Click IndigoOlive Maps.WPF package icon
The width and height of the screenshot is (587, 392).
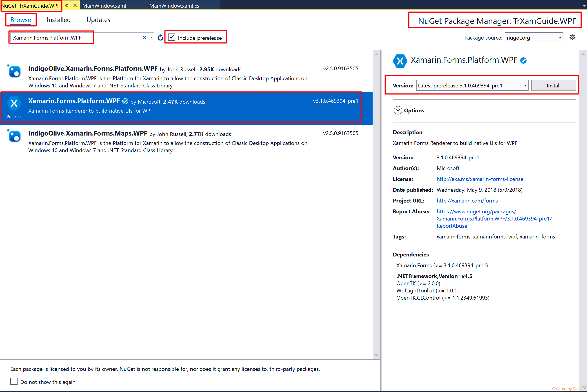pyautogui.click(x=14, y=136)
